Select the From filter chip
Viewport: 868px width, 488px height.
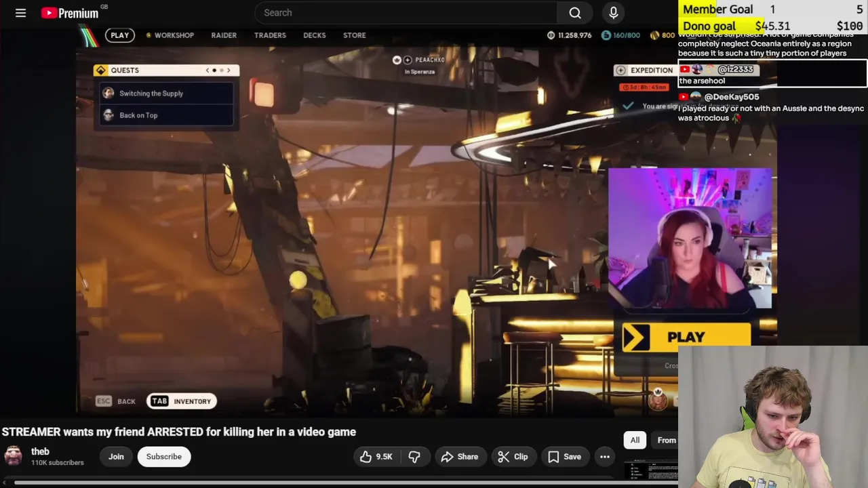[x=665, y=441]
